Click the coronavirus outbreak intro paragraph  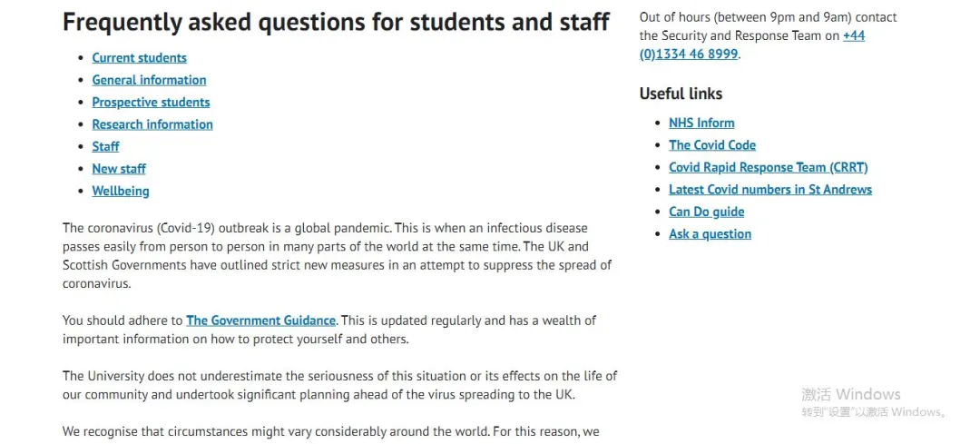tap(338, 256)
